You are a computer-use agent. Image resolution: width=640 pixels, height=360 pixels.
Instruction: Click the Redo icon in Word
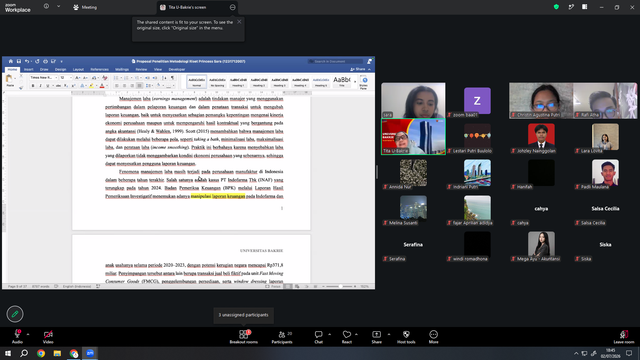pos(37,61)
